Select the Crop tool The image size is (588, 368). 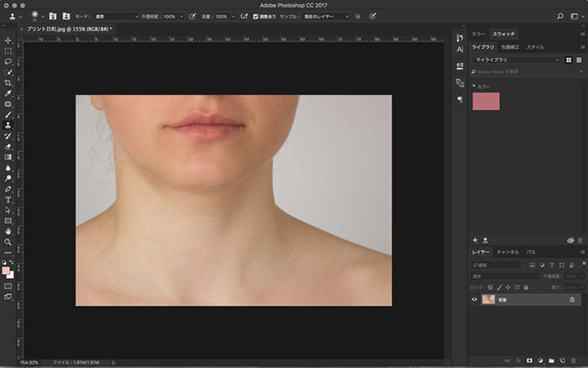pyautogui.click(x=8, y=83)
